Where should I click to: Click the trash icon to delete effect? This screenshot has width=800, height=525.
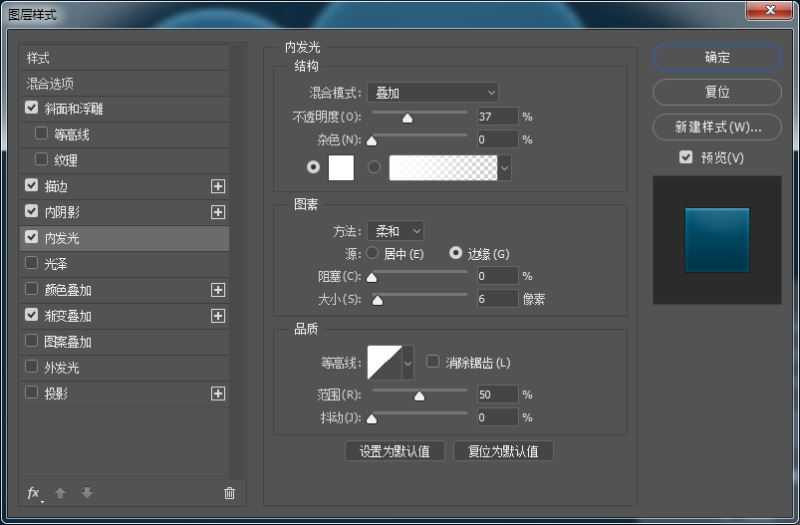[229, 493]
